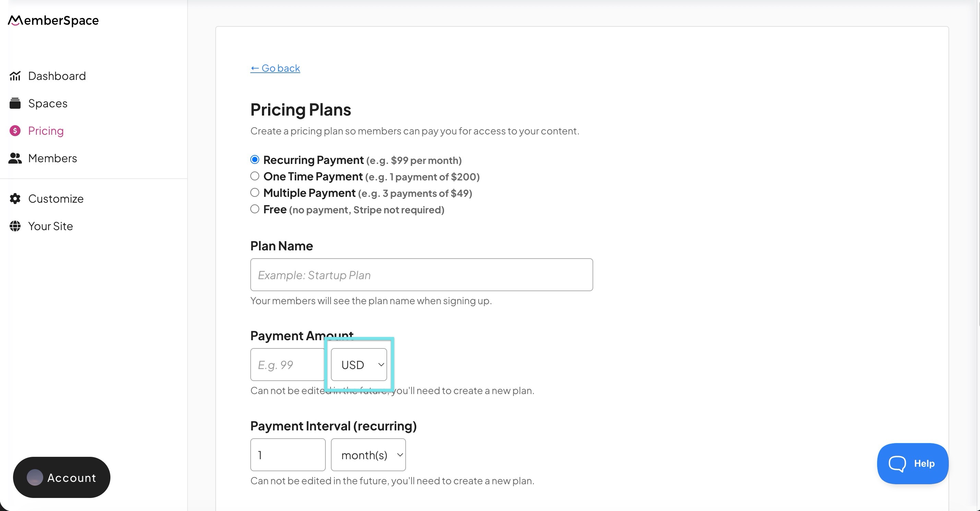Click the Pricing dollar icon

[15, 131]
